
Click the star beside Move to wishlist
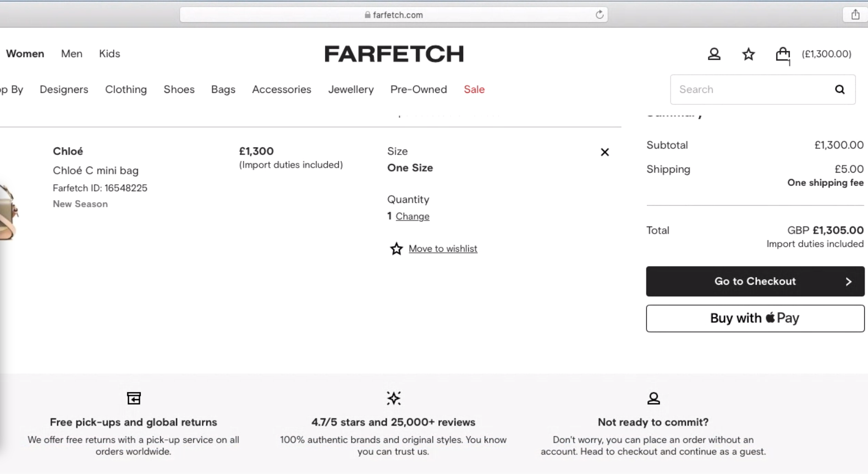(x=396, y=249)
